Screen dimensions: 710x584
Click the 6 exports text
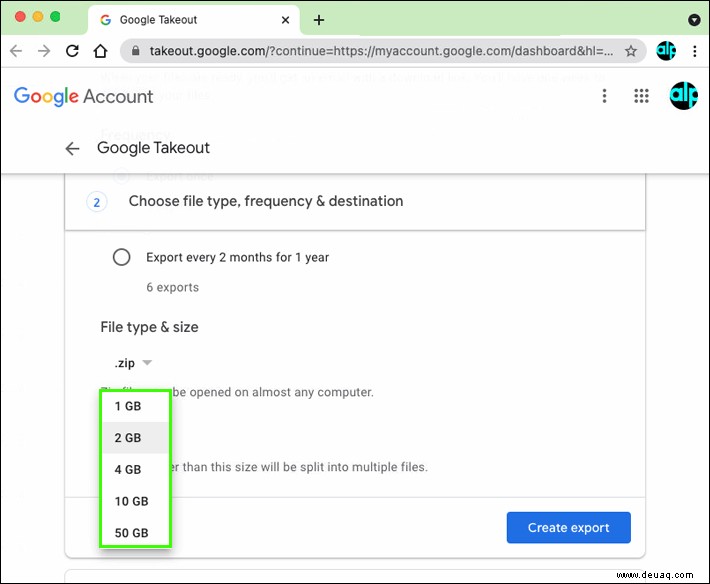(x=173, y=287)
